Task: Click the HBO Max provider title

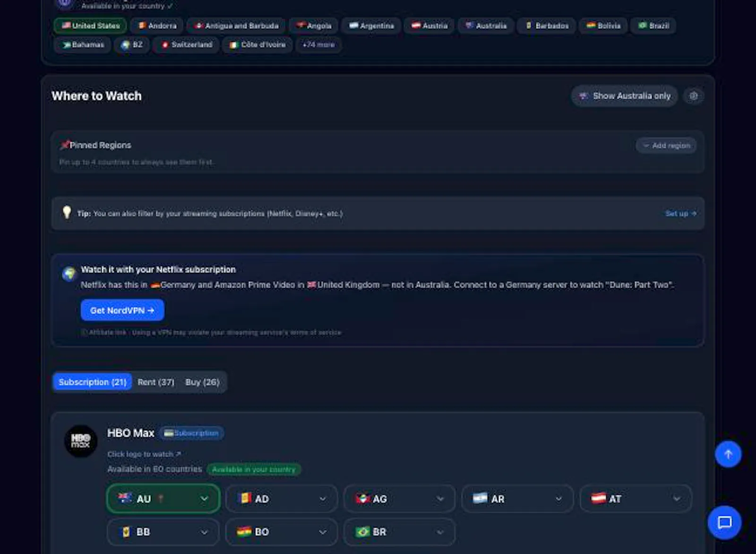Action: (x=131, y=433)
